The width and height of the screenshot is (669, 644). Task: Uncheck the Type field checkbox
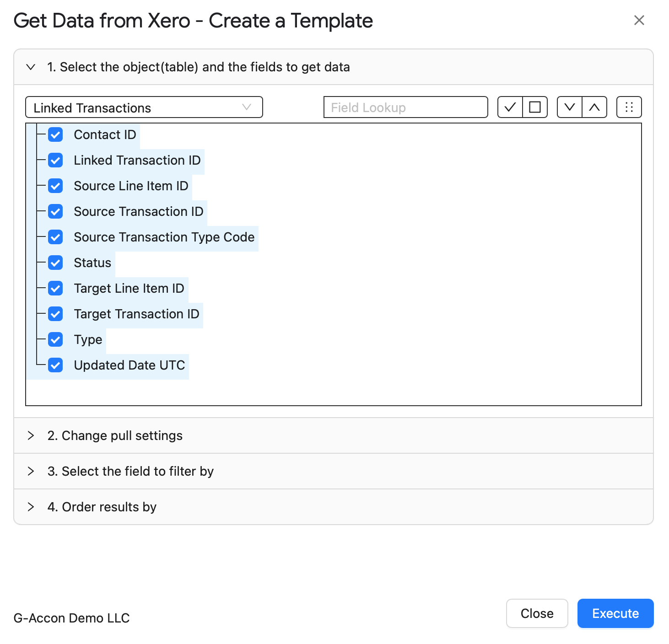pos(55,339)
